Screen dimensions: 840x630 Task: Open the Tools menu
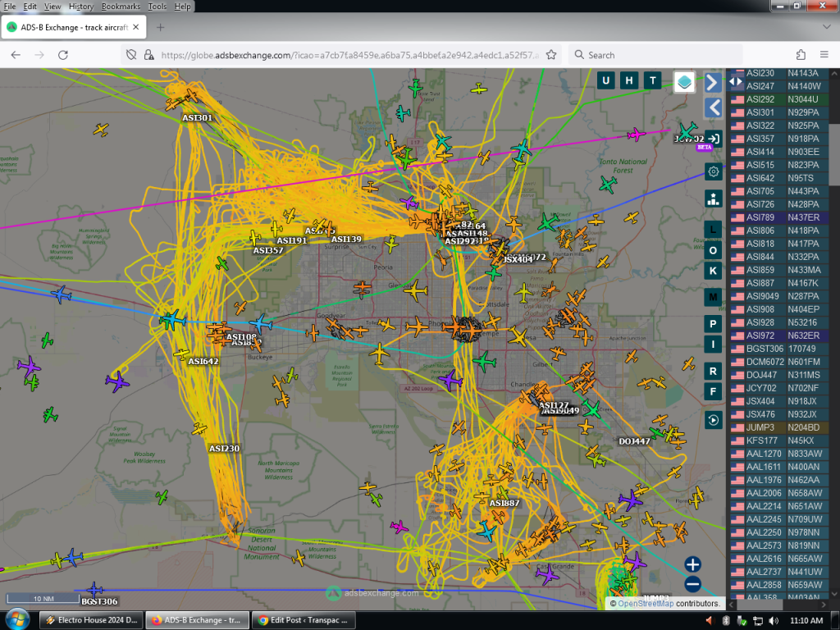click(x=157, y=7)
